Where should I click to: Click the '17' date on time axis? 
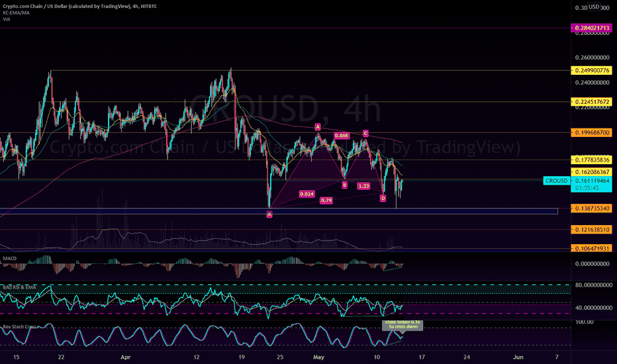(x=422, y=357)
